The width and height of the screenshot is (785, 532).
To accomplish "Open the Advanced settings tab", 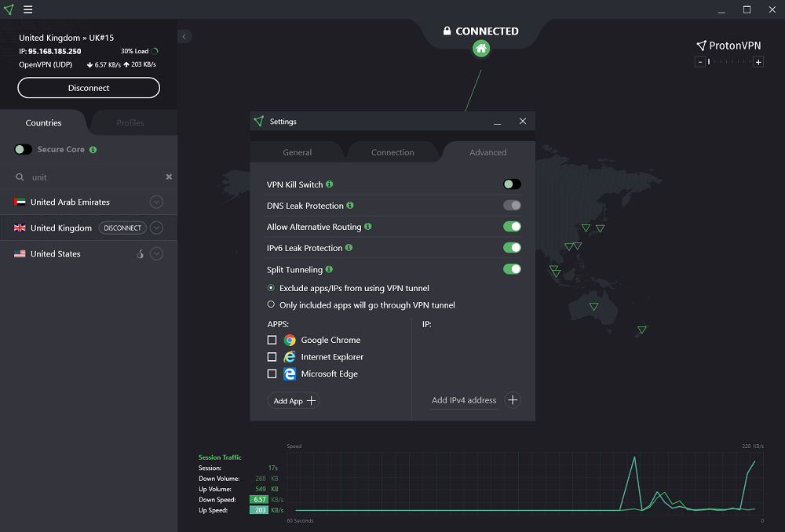I will tap(487, 152).
